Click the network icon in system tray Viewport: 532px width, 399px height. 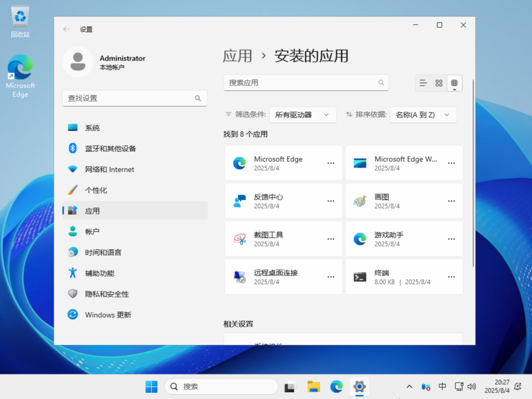click(x=459, y=387)
